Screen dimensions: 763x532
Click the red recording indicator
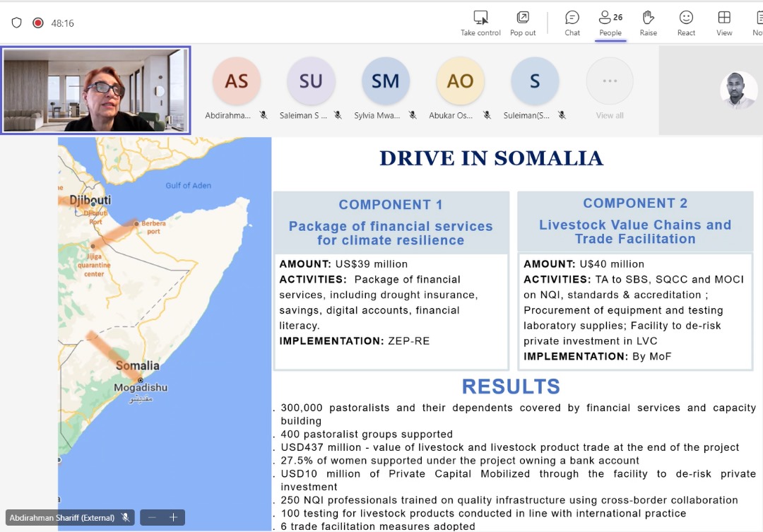coord(38,23)
